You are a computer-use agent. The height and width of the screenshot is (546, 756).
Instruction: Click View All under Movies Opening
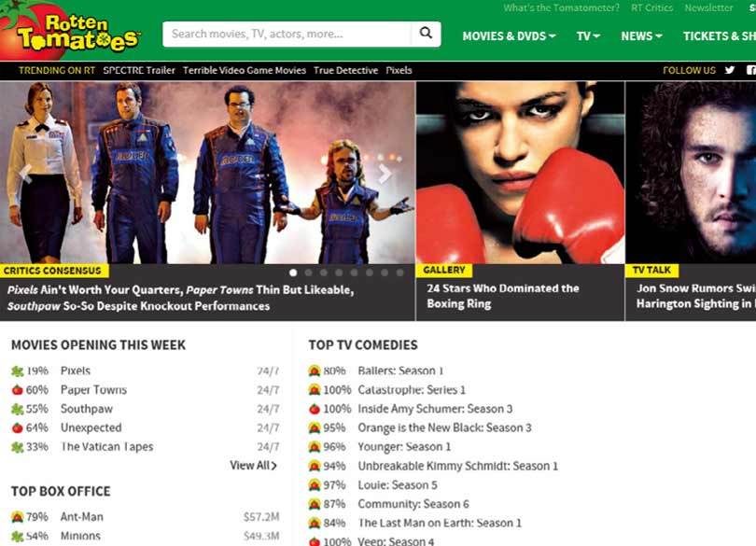[x=254, y=466]
